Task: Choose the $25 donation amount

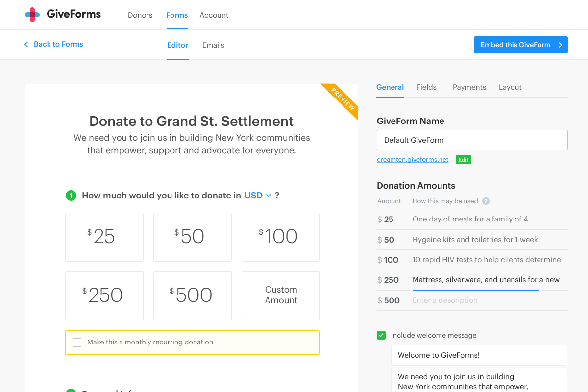Action: [x=104, y=237]
